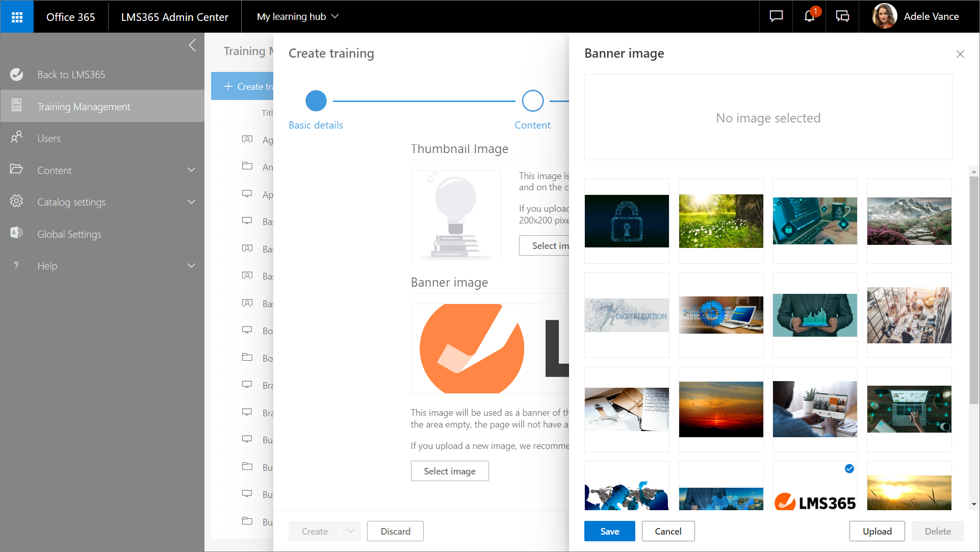Open the chat feedback icon in header
The height and width of the screenshot is (552, 980).
tap(776, 16)
